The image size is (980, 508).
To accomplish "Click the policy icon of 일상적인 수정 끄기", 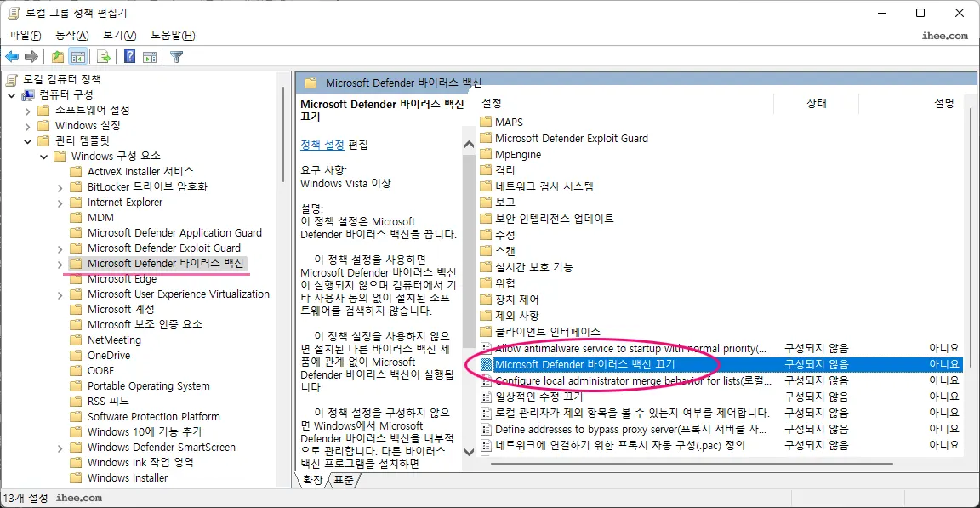I will pos(487,397).
